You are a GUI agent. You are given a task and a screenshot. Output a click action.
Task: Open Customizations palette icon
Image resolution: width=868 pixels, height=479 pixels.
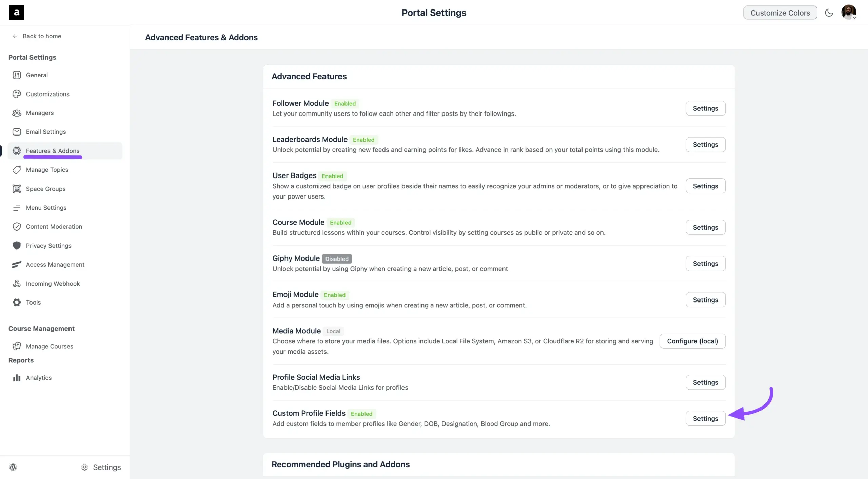pyautogui.click(x=17, y=94)
